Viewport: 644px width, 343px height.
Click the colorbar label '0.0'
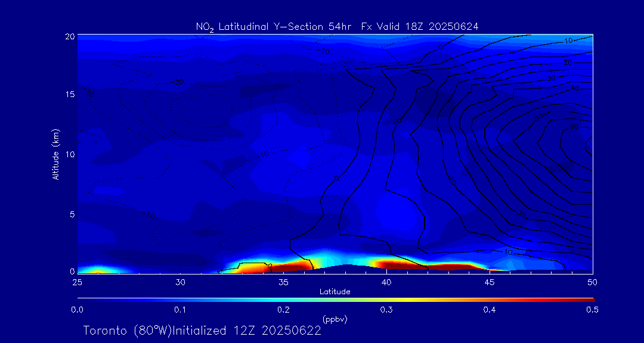77,310
